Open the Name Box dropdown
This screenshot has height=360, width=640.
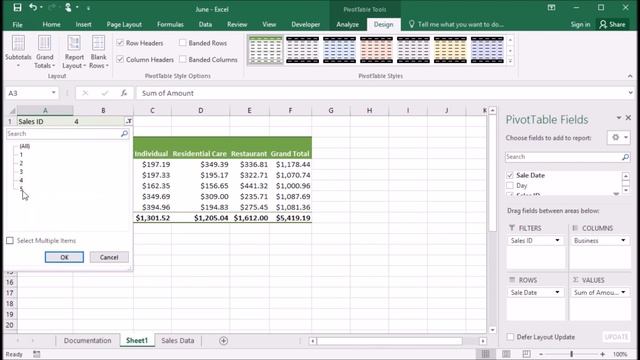pyautogui.click(x=53, y=93)
